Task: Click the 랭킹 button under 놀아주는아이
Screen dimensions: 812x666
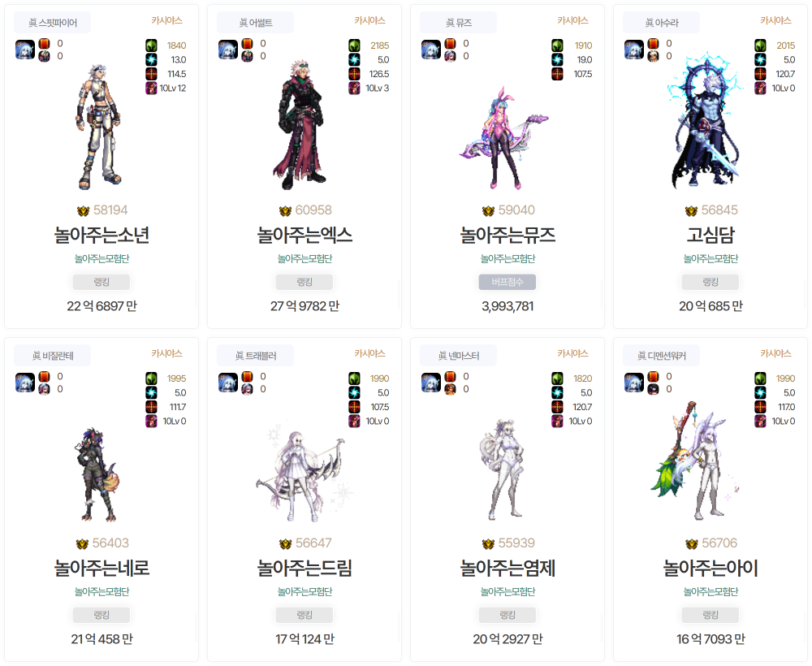Action: click(x=710, y=616)
